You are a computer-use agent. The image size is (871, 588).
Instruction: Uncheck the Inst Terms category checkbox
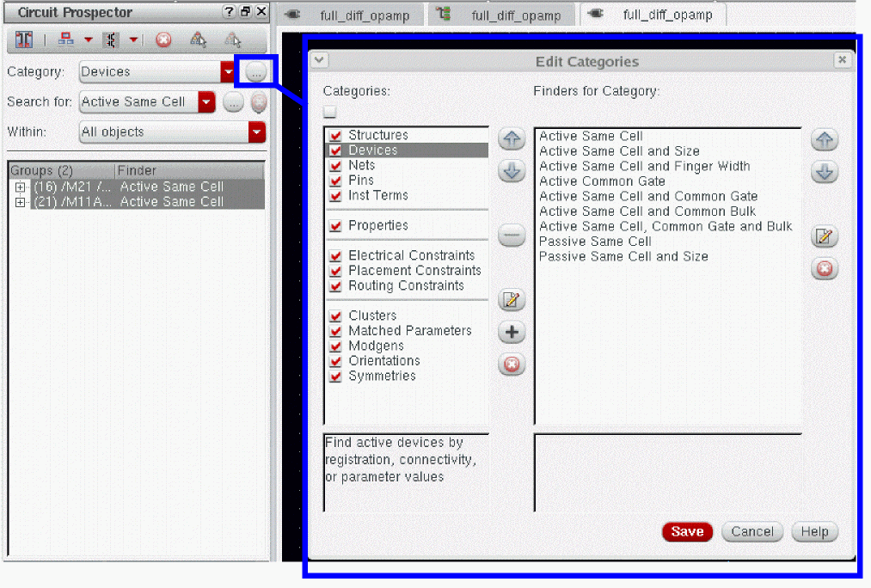(335, 195)
